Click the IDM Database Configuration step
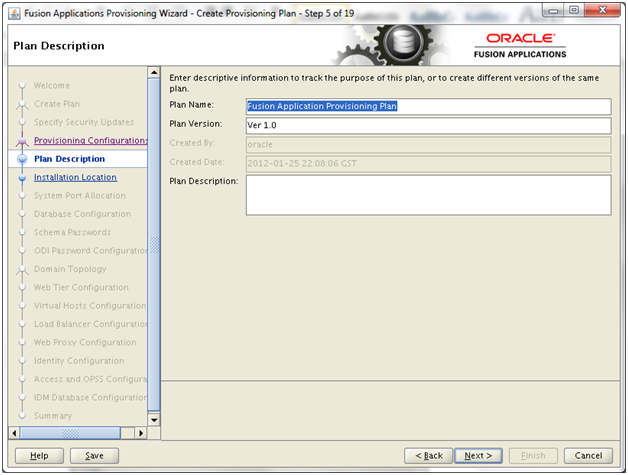This screenshot has height=475, width=628. 91,398
